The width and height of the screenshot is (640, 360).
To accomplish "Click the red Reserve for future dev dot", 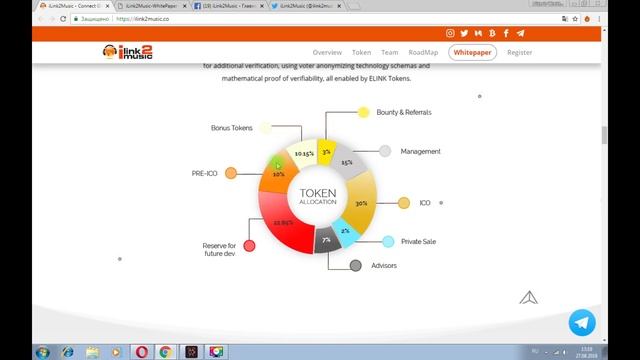I will (x=249, y=246).
